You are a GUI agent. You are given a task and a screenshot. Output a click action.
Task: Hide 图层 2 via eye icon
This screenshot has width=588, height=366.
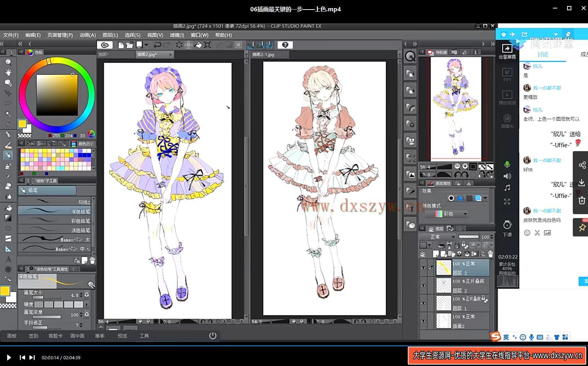coord(423,286)
